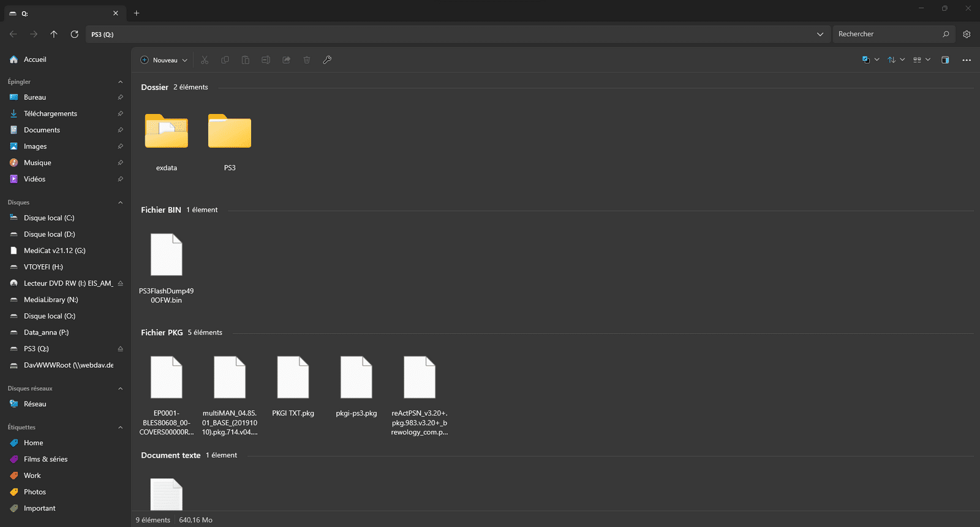The width and height of the screenshot is (980, 527).
Task: Click the back navigation arrow
Action: pyautogui.click(x=13, y=34)
